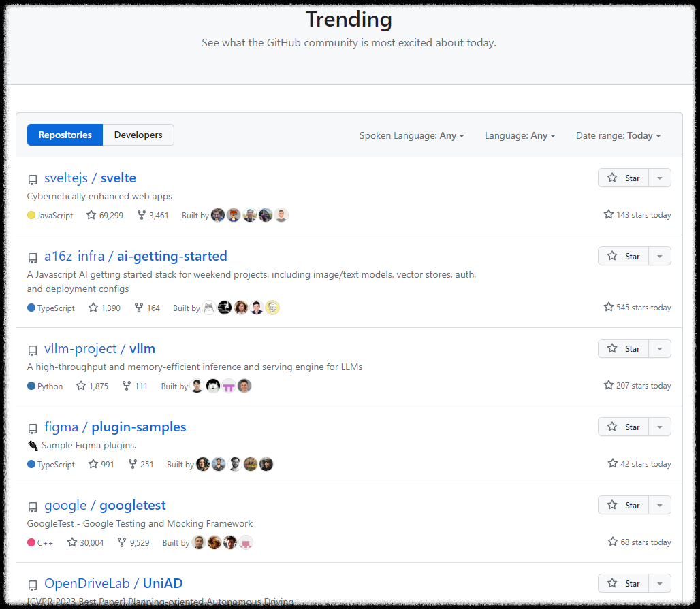
Task: Click last contributor avatar of vllm
Action: coord(244,386)
